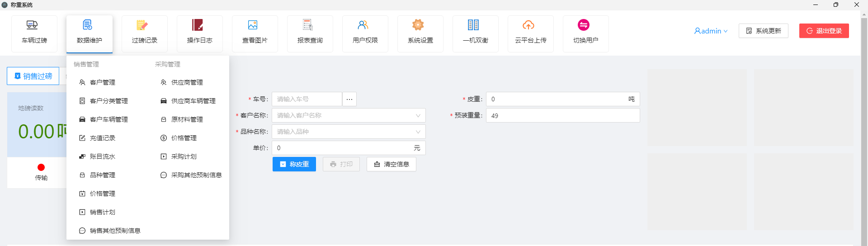Viewport: 868px width, 246px height.
Task: Click the red 退出登录 logout button
Action: click(x=824, y=31)
